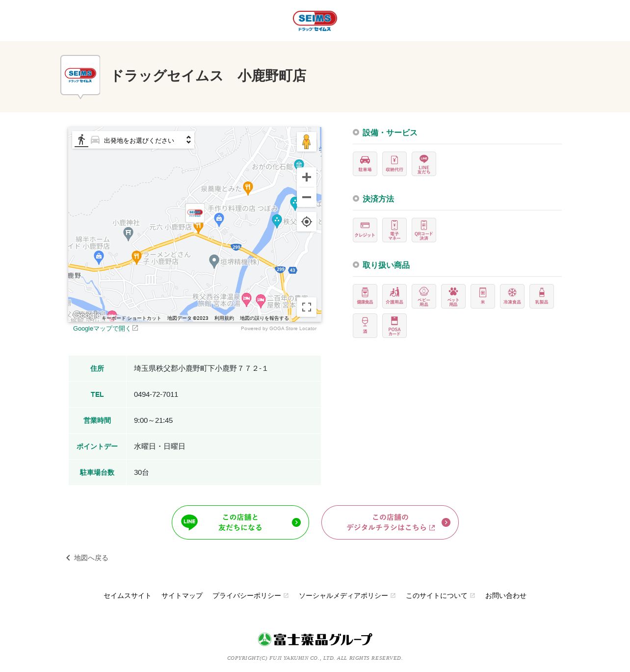Image resolution: width=630 pixels, height=672 pixels.
Task: Click the 電子マネー payment icon
Action: (x=394, y=230)
